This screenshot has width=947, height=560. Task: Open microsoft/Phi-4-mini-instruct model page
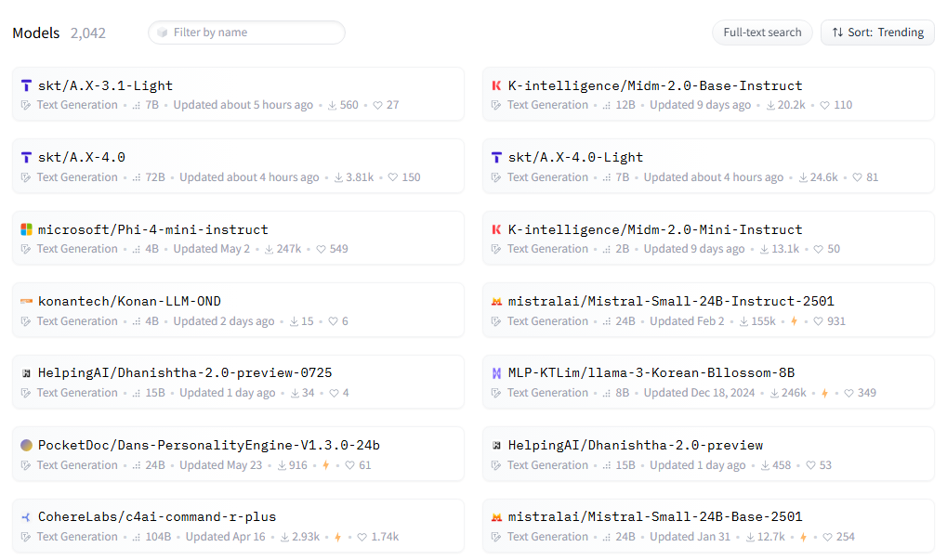[152, 229]
